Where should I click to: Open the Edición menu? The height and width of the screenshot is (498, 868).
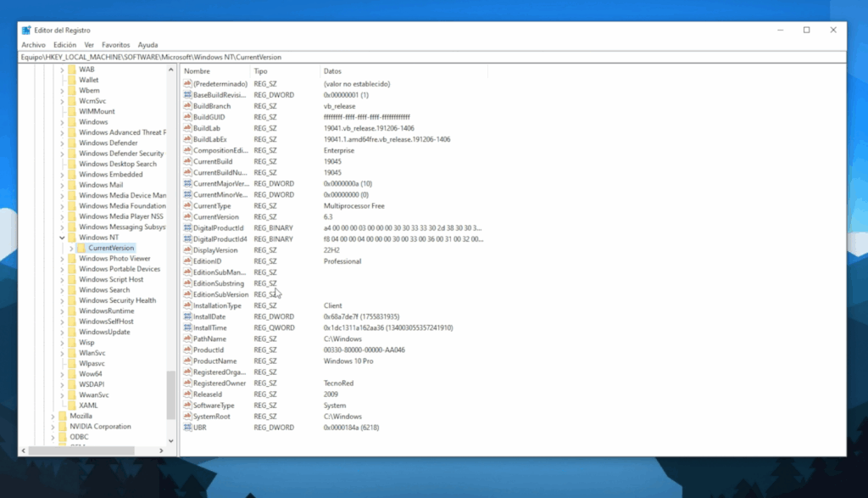tap(64, 45)
